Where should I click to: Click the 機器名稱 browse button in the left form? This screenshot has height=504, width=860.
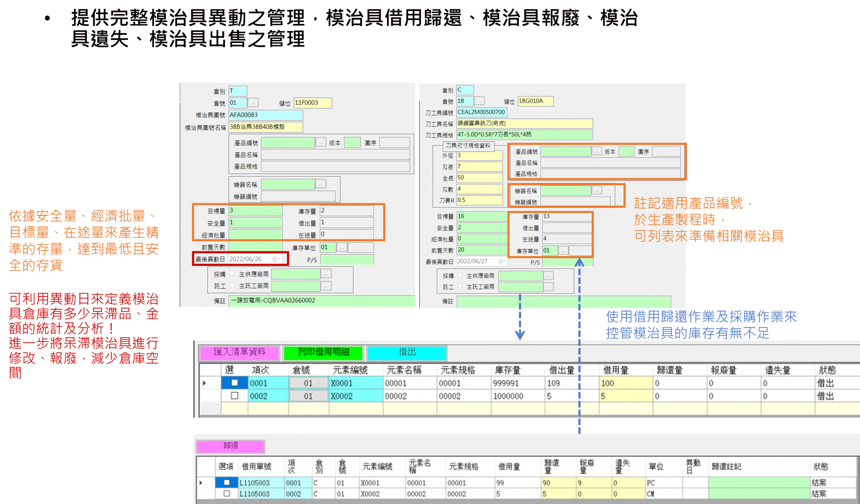pyautogui.click(x=321, y=184)
